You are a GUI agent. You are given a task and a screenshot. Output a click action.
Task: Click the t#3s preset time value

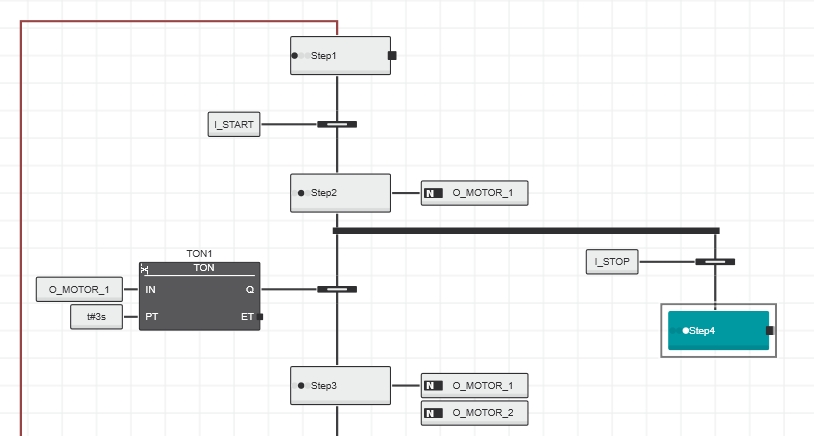click(x=97, y=317)
